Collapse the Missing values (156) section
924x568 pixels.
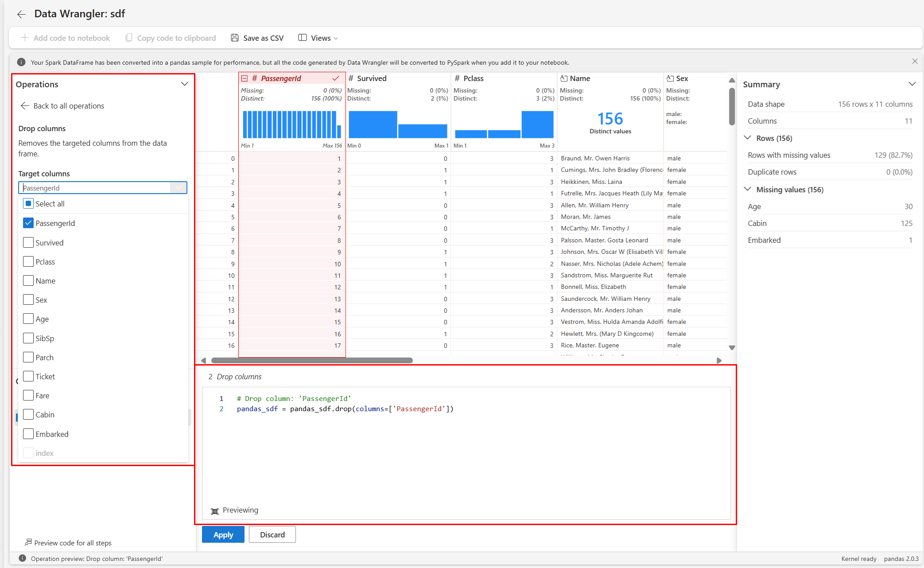point(748,189)
